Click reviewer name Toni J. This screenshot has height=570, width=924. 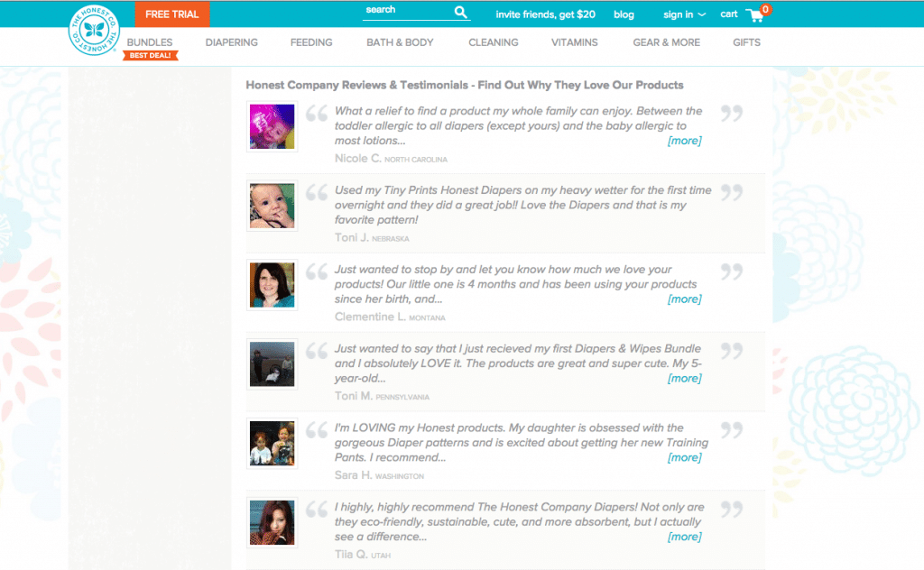pos(351,238)
